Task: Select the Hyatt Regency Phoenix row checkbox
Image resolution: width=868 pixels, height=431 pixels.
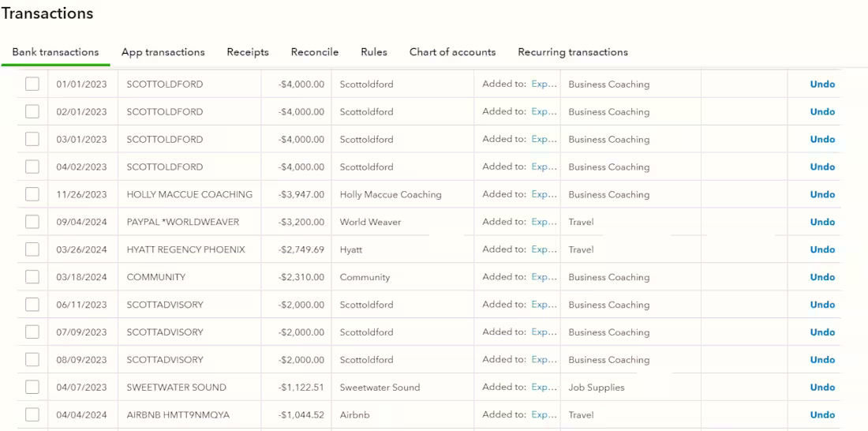Action: tap(32, 249)
